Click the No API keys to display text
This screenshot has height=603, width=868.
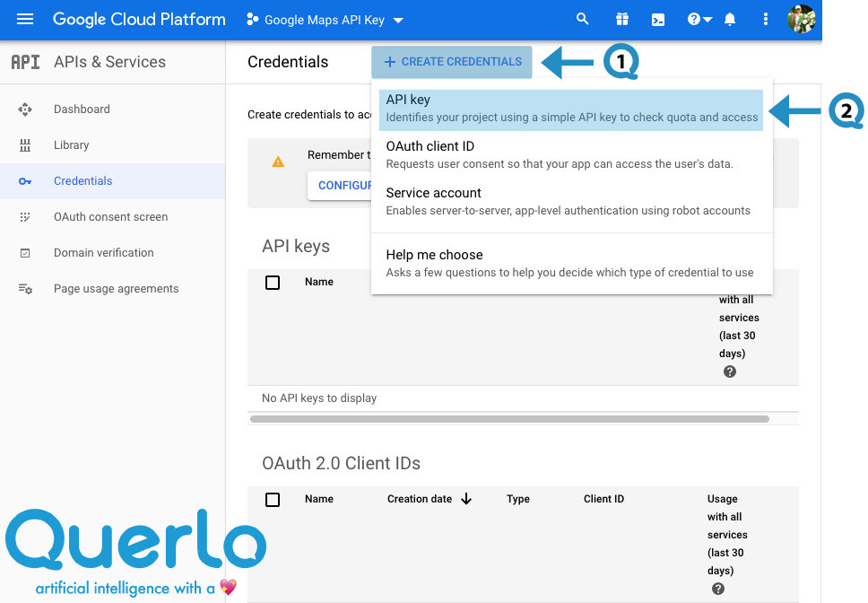319,398
